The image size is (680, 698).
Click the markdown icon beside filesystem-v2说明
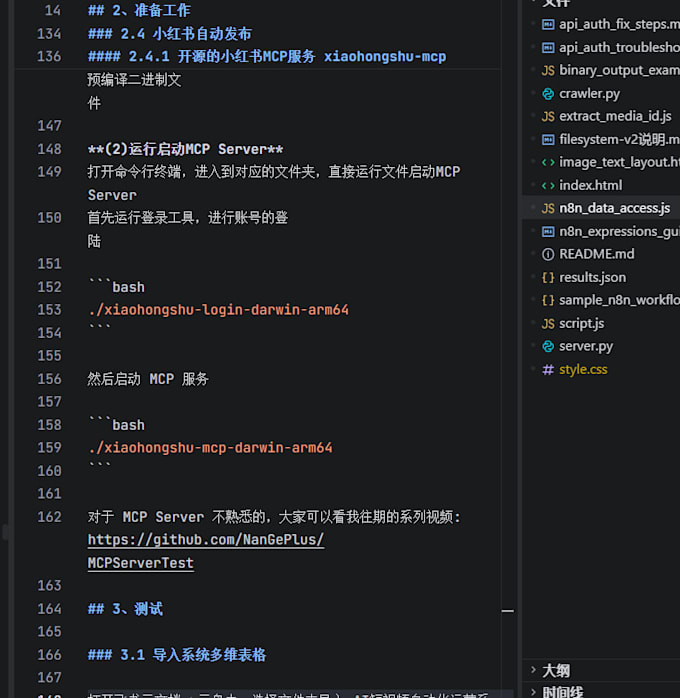[x=548, y=139]
